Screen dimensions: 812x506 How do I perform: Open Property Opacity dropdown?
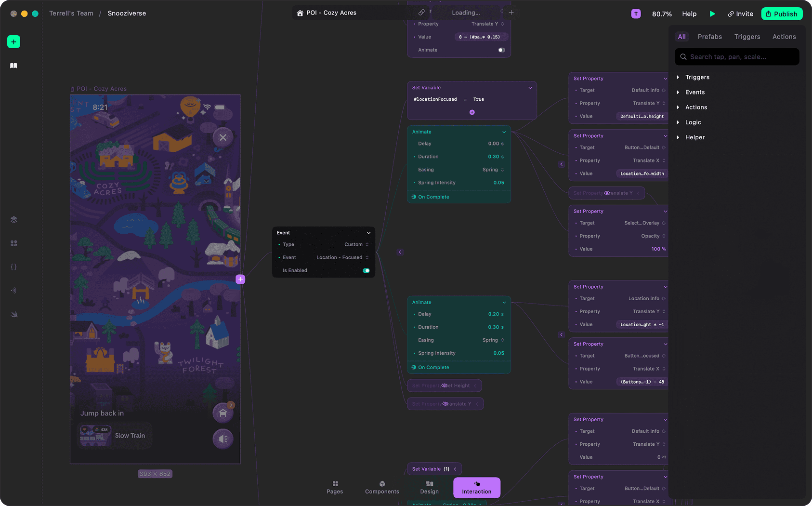tap(653, 236)
